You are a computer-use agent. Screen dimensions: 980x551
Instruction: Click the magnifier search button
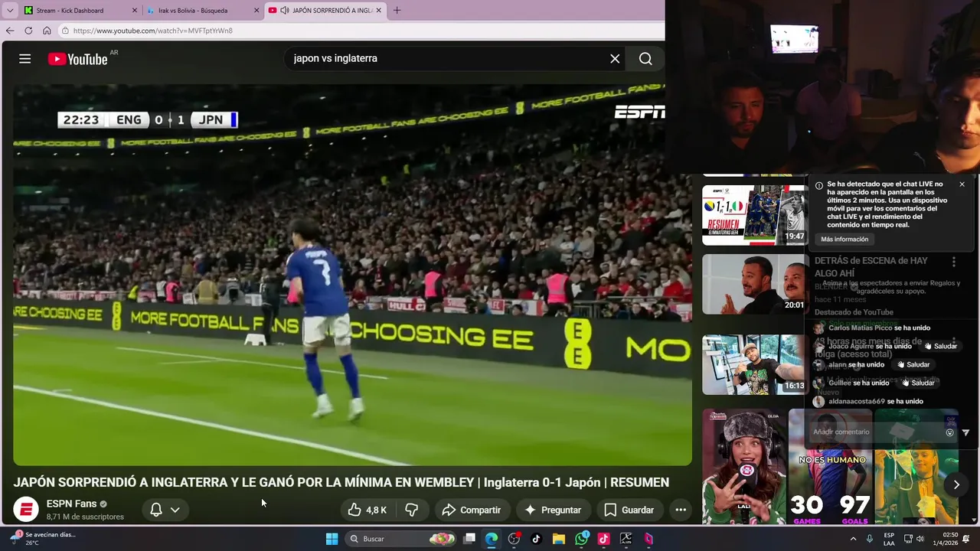coord(645,59)
